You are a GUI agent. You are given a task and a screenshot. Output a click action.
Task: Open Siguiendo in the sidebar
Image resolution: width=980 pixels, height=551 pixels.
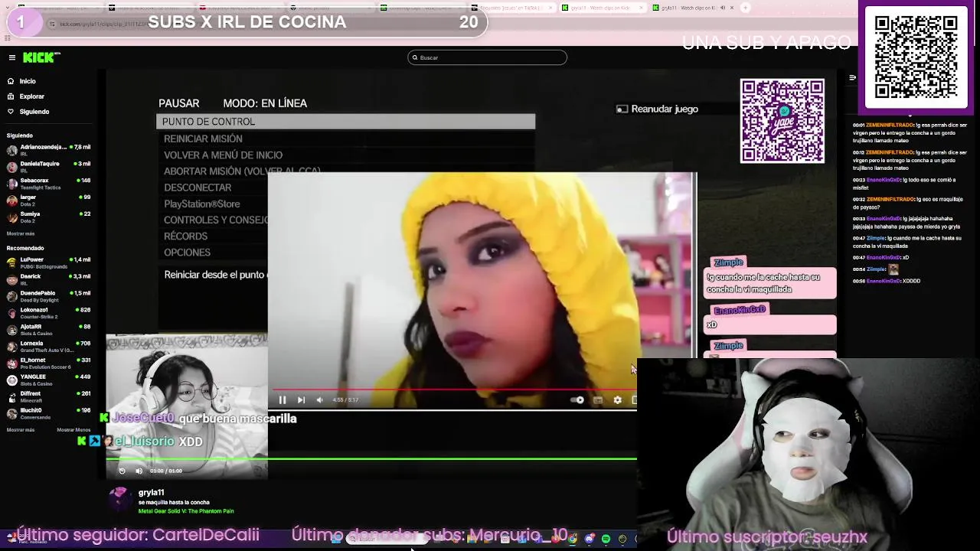(x=28, y=112)
